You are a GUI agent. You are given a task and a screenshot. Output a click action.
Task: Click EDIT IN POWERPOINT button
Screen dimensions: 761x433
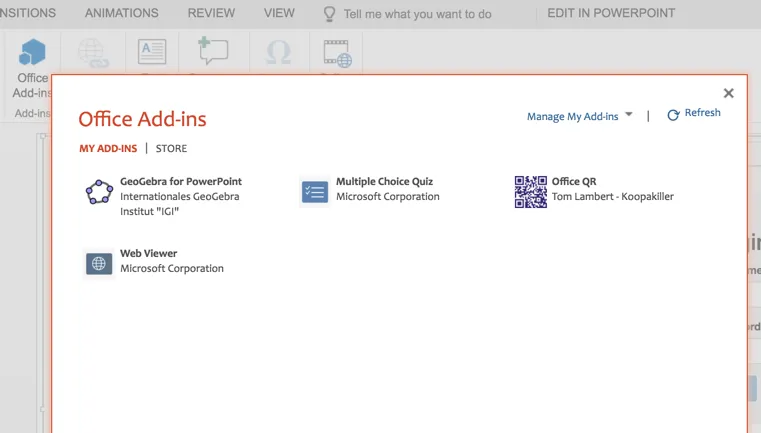point(611,13)
